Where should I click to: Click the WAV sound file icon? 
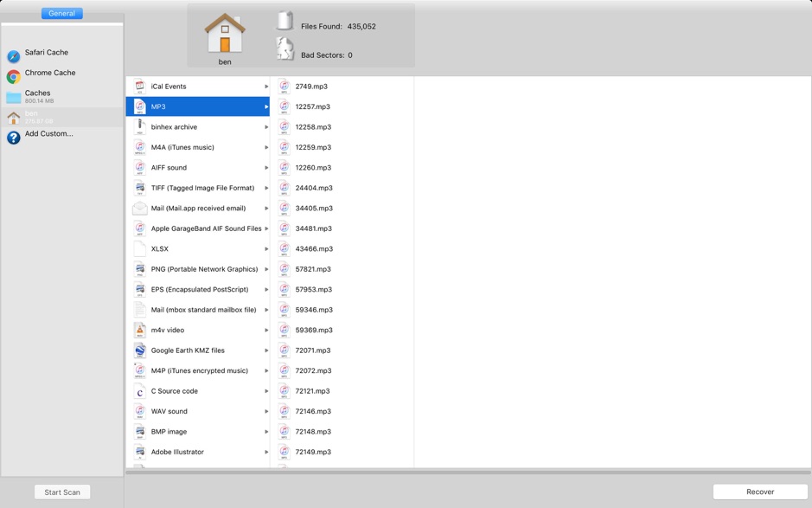pos(139,411)
